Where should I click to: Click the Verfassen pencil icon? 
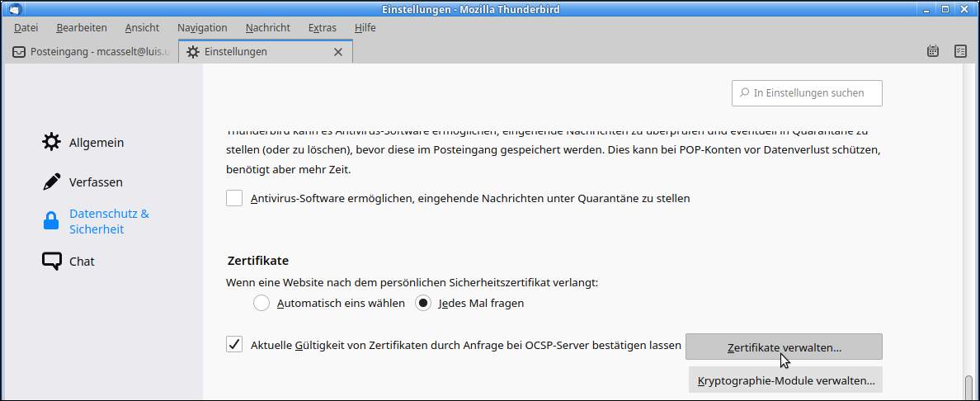[52, 182]
